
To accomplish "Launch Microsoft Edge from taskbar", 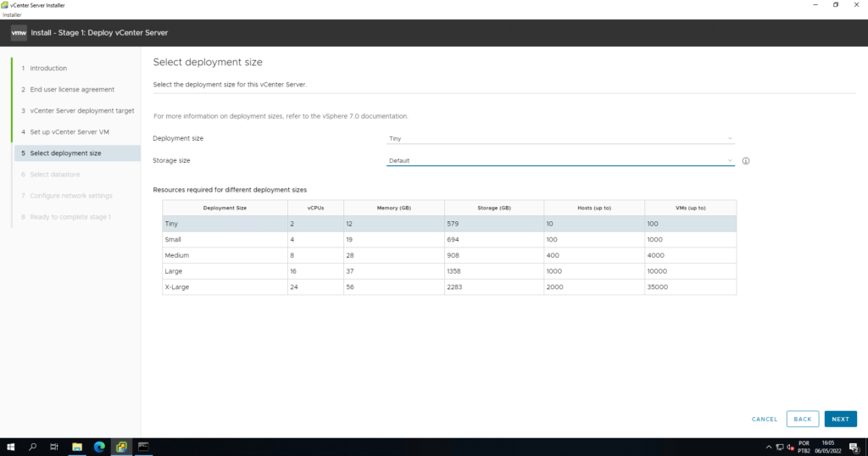I will pyautogui.click(x=99, y=447).
